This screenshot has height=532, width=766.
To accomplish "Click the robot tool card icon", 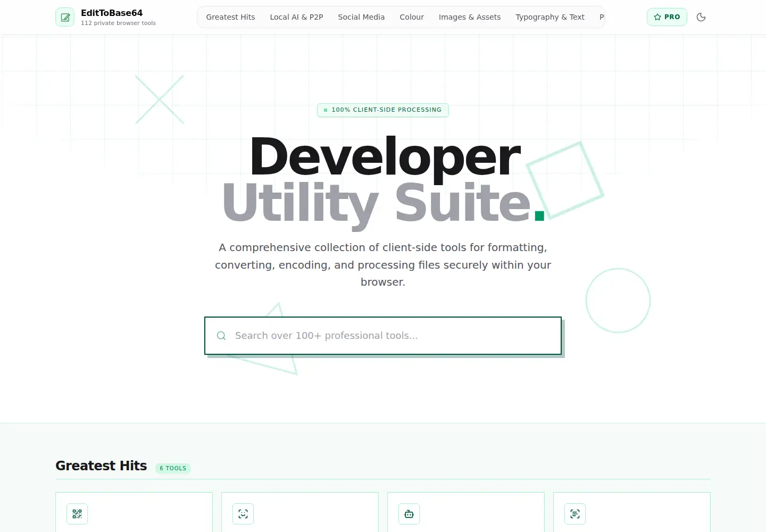I will click(409, 514).
